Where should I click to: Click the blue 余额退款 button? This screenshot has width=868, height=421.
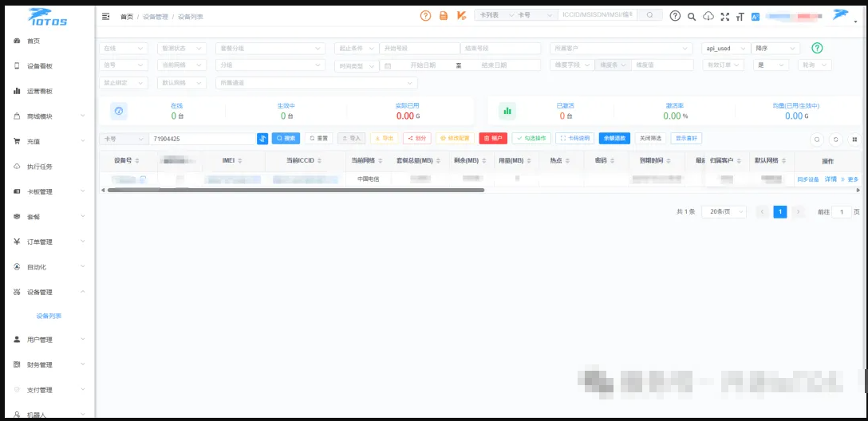click(614, 138)
